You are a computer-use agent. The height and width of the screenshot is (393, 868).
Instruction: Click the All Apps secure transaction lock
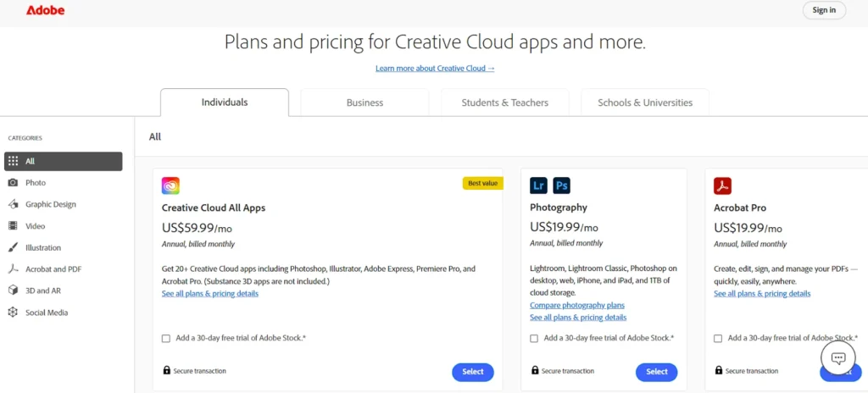click(x=167, y=370)
